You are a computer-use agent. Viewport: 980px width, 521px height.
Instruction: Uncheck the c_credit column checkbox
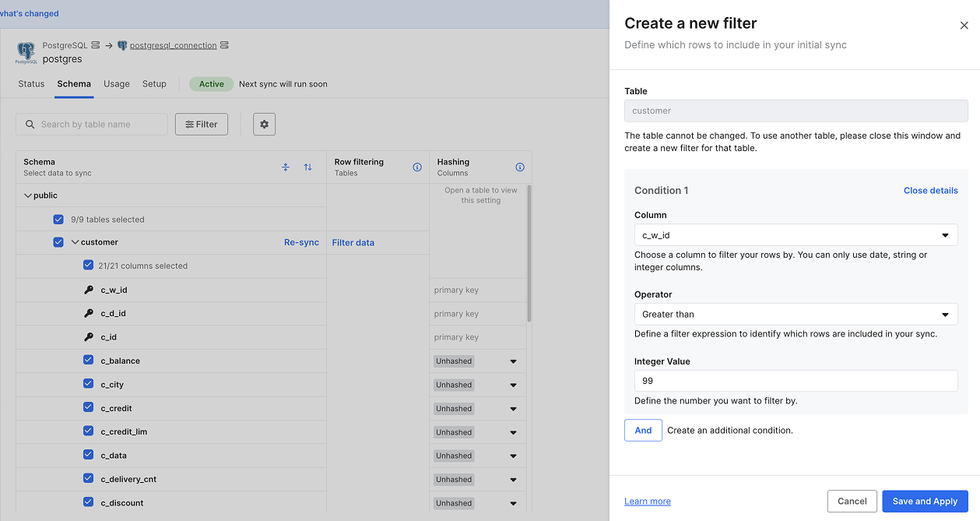88,407
